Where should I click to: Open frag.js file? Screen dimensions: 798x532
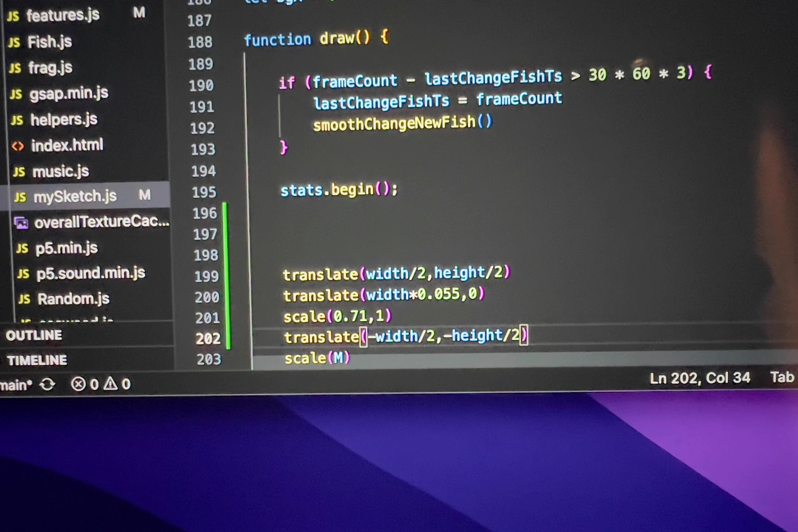[x=50, y=68]
